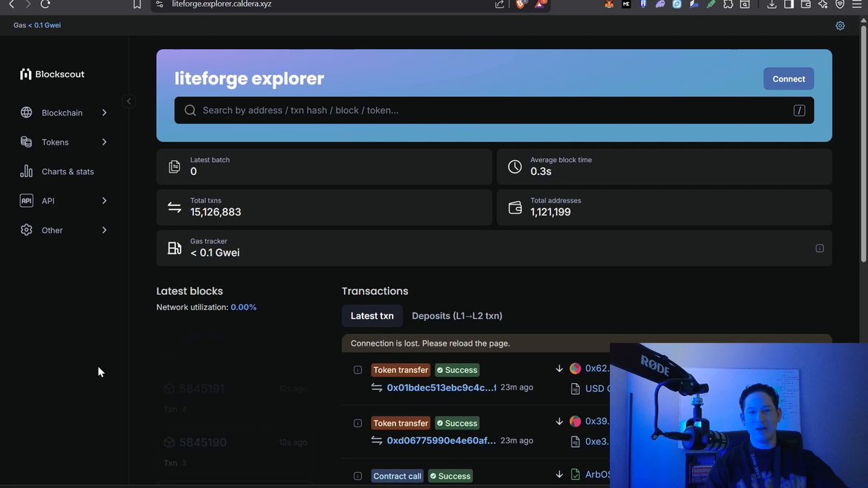
Task: Click the Gas tracker info icon
Action: pyautogui.click(x=820, y=248)
